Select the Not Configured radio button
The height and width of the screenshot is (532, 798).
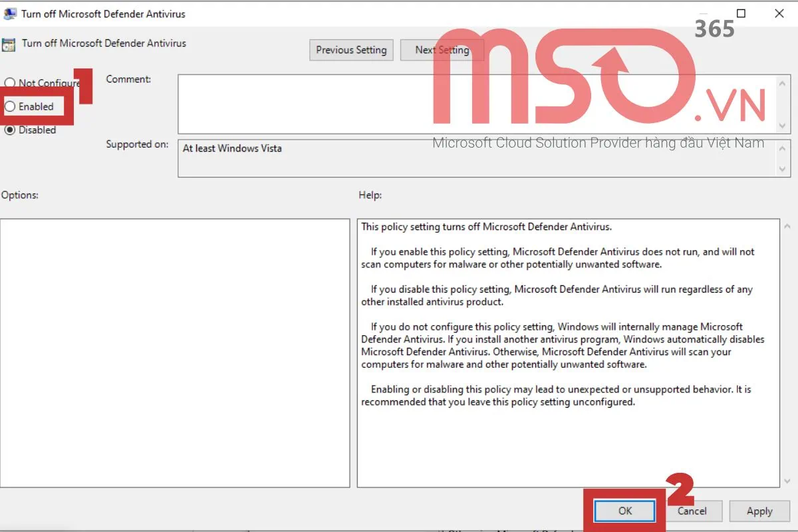[x=10, y=82]
